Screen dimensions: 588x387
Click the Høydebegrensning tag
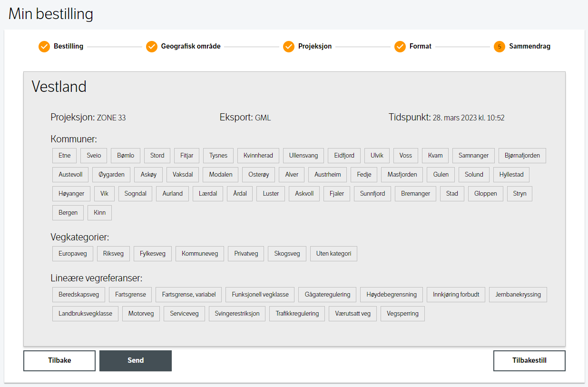pos(392,295)
